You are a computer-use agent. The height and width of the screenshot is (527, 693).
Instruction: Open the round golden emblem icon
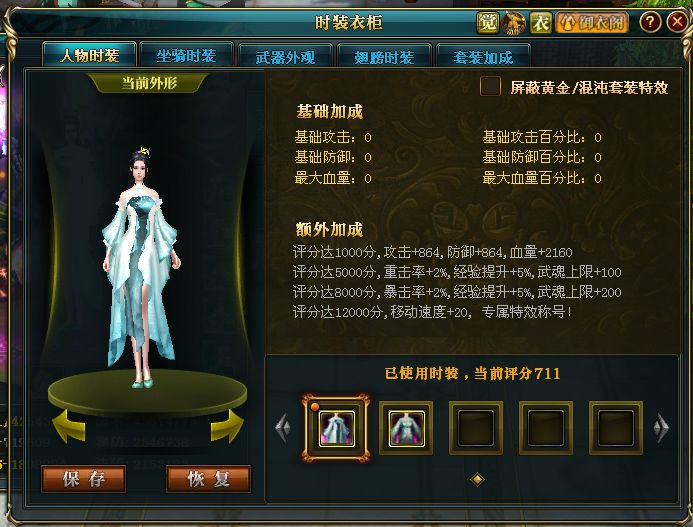point(514,23)
